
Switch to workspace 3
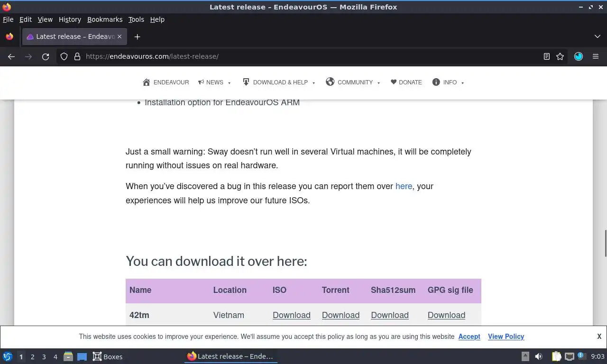[44, 357]
